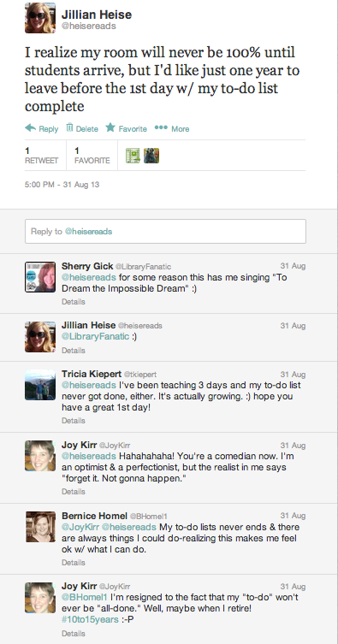View the 1 Favorite count
The width and height of the screenshot is (338, 644).
[92, 156]
